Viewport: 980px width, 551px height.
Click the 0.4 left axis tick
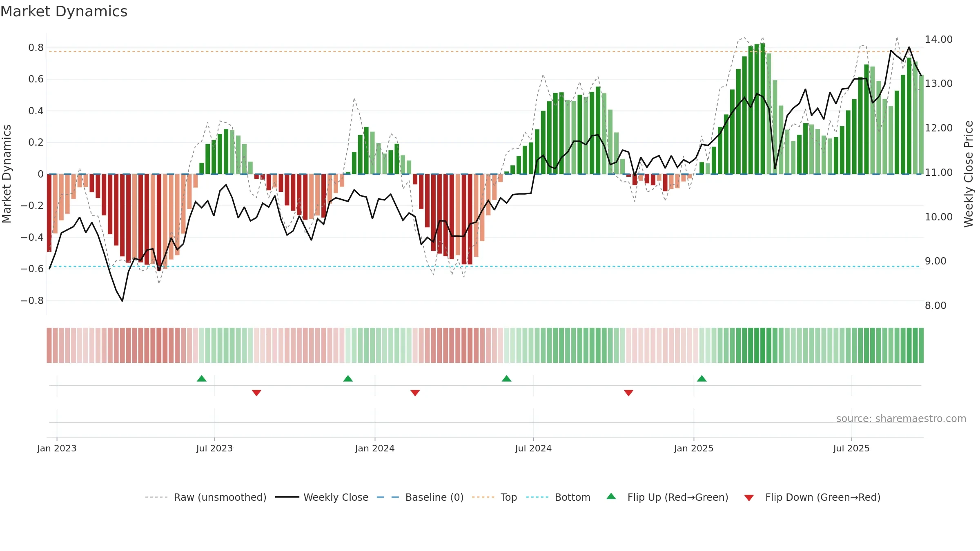pyautogui.click(x=36, y=111)
